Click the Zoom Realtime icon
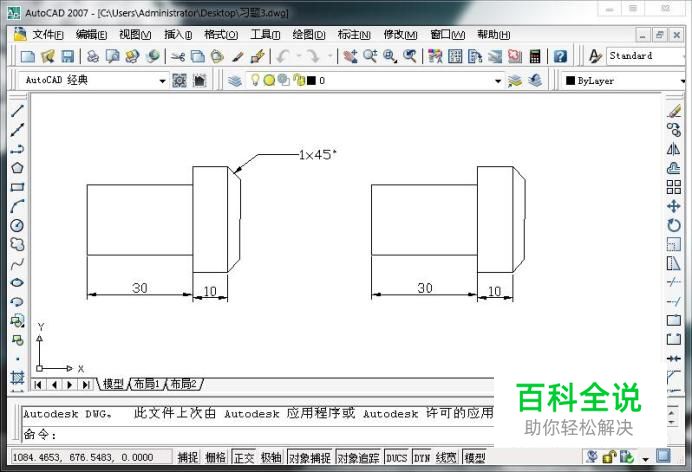692x472 pixels. [x=370, y=56]
